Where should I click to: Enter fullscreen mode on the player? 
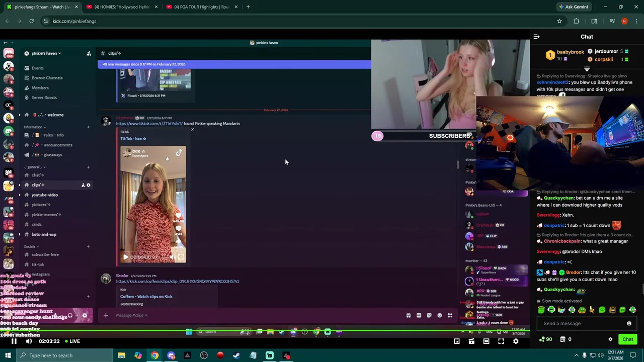501,341
